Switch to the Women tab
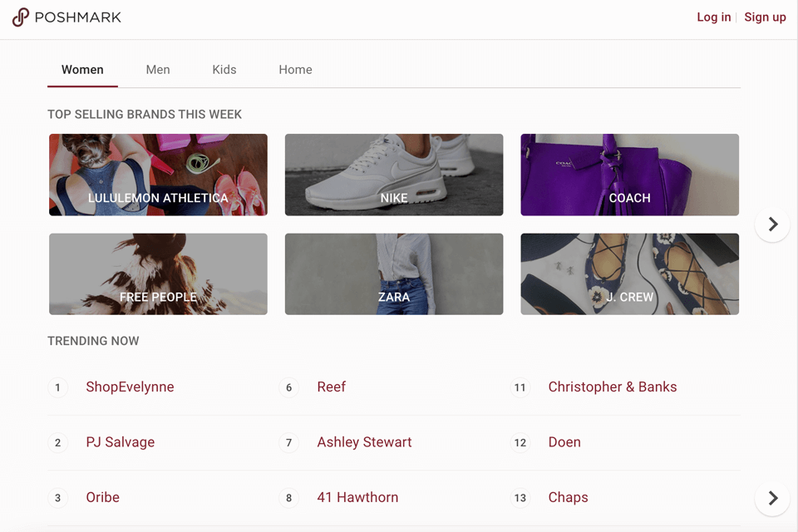The image size is (798, 532). pos(82,70)
